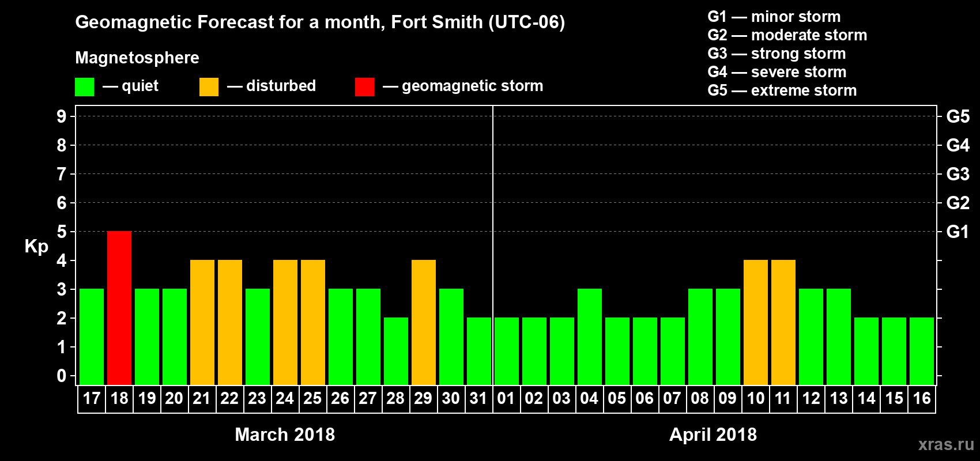The image size is (980, 461).
Task: Select the orange bar for March 22
Action: [x=230, y=322]
